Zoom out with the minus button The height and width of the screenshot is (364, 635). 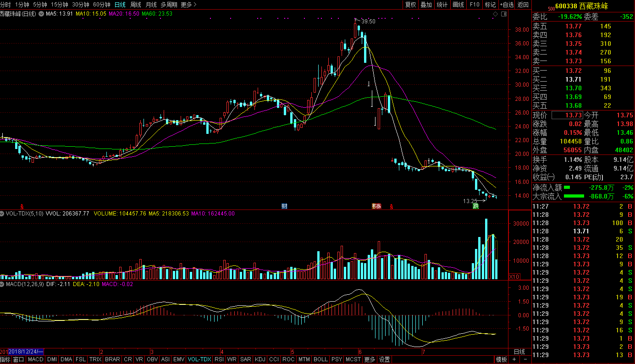click(x=525, y=359)
